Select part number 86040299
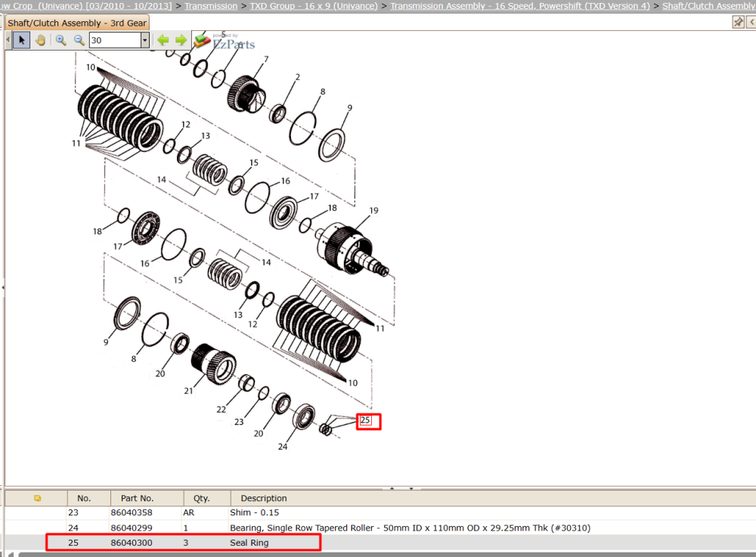 132,528
